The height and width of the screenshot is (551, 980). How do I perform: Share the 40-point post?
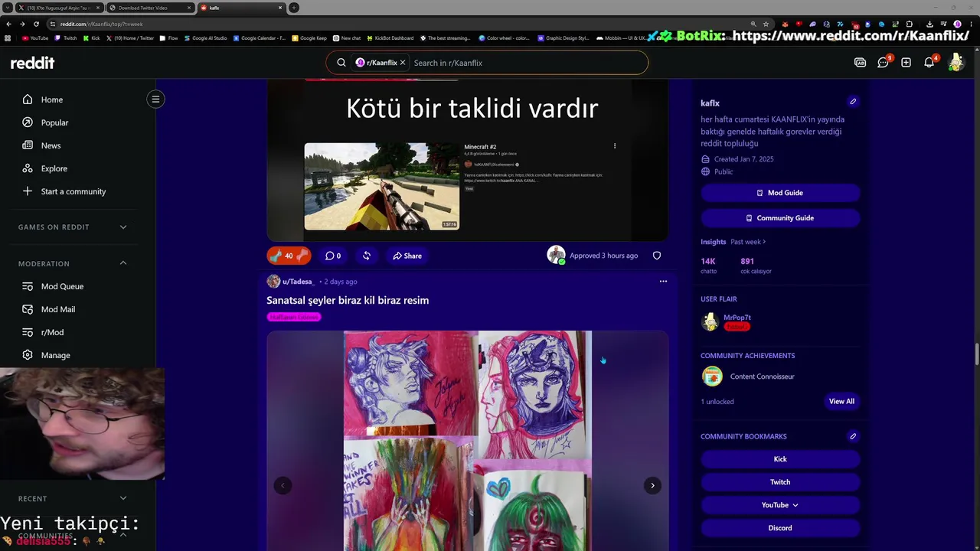pos(407,256)
